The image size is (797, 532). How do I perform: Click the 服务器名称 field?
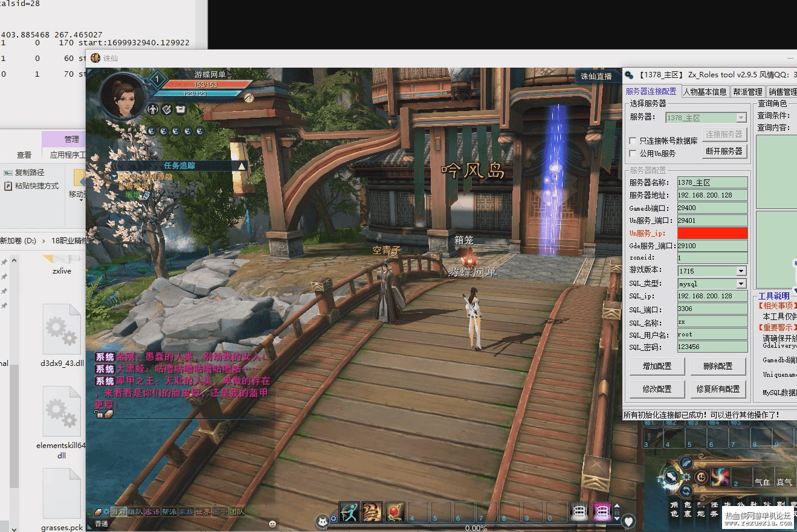[712, 182]
